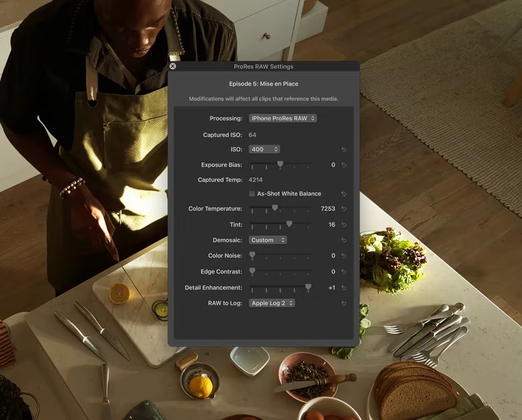This screenshot has height=420, width=522.
Task: Reset the As-Shot White Balance option
Action: tap(344, 193)
